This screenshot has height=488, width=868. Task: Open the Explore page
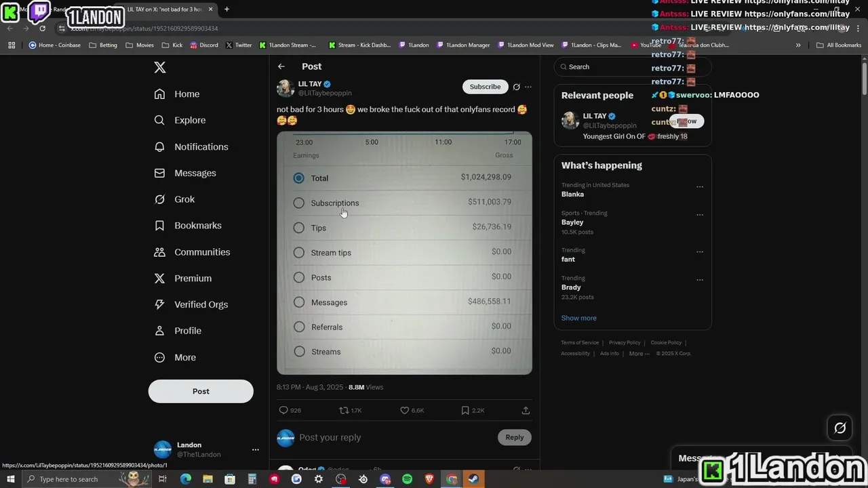(x=180, y=120)
